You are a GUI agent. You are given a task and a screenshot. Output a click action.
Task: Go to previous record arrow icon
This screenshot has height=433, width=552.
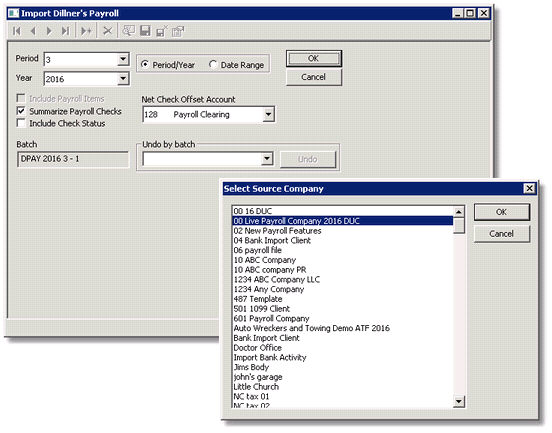tap(33, 31)
